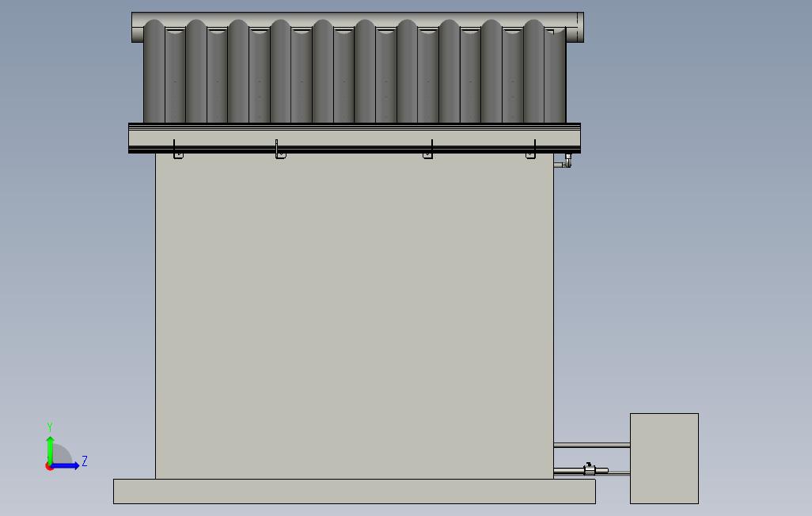
Task: Click the red origin ball of the triad
Action: [x=49, y=466]
